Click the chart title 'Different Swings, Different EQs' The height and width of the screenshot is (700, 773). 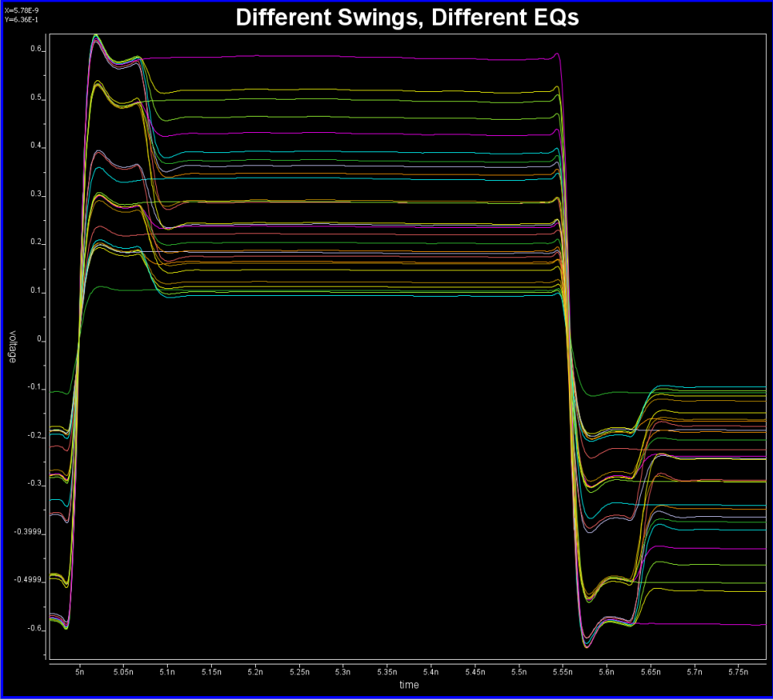(x=407, y=18)
